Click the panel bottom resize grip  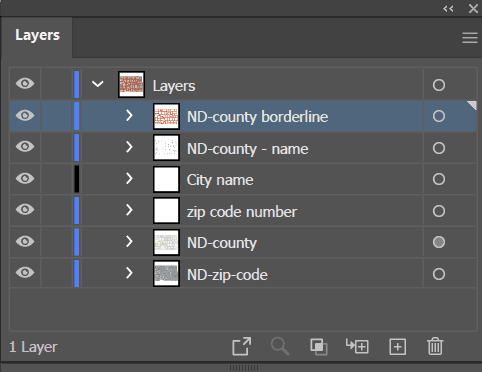pos(244,368)
